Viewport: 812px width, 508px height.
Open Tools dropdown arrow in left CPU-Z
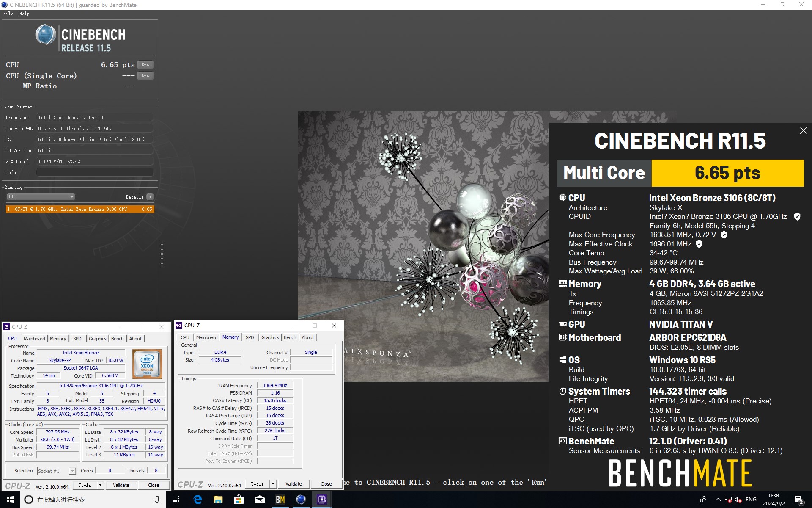point(100,485)
